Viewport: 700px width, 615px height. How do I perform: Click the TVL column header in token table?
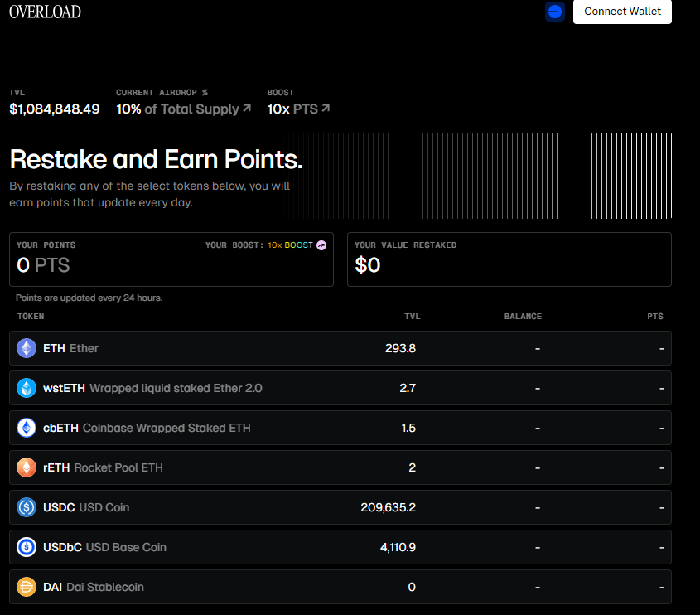tap(412, 317)
